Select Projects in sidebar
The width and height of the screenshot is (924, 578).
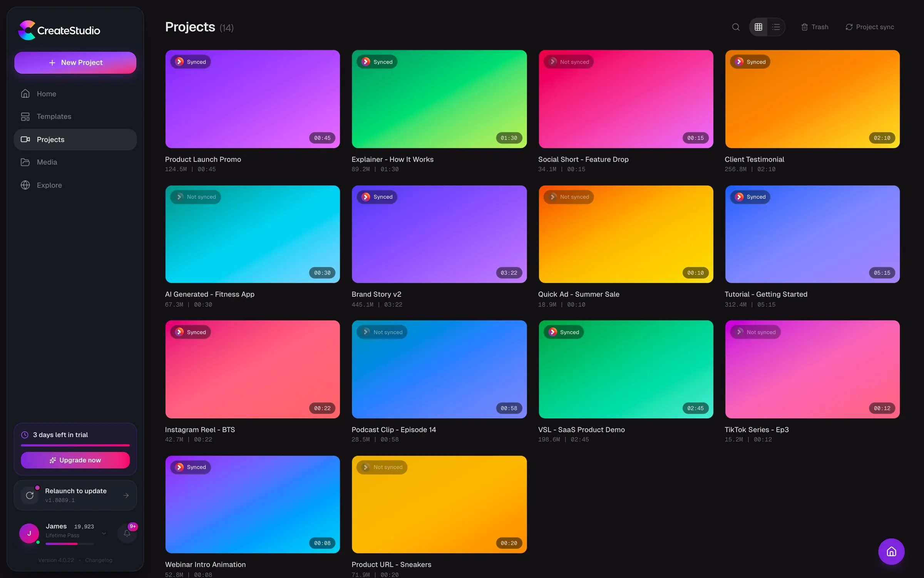coord(75,139)
